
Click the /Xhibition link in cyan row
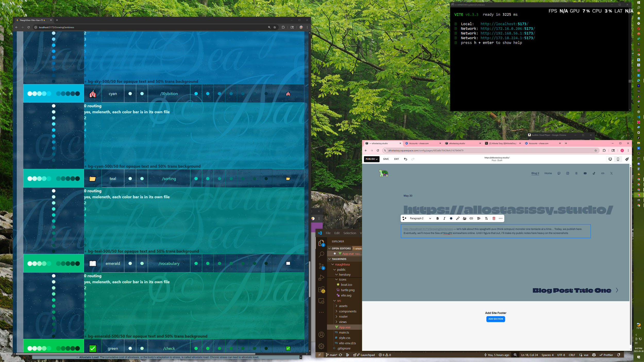(169, 94)
